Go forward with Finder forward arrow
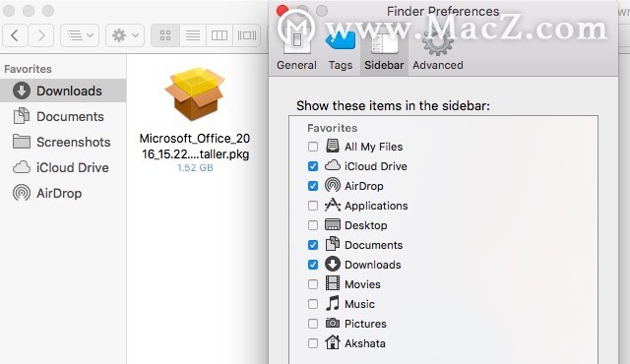Screen dimensions: 630x364 (x=41, y=35)
